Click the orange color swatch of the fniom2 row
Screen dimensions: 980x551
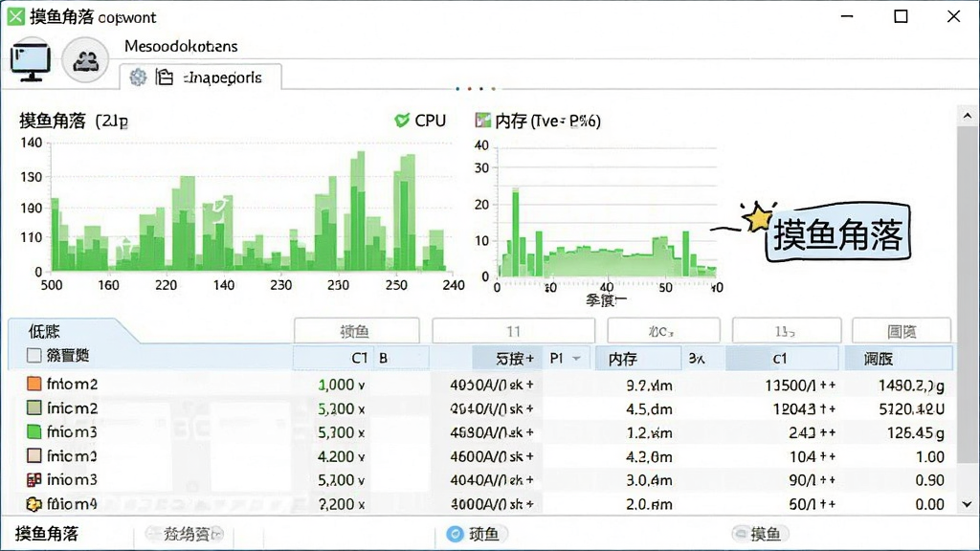point(33,384)
